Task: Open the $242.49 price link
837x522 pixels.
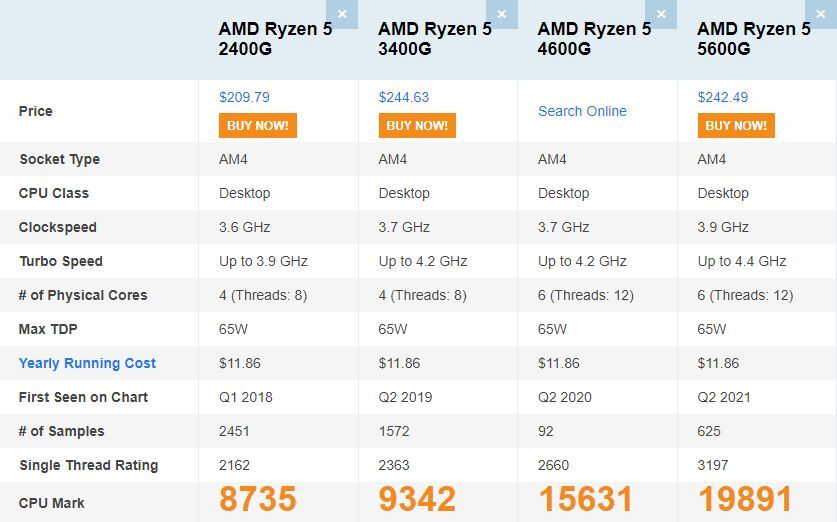Action: coord(722,98)
